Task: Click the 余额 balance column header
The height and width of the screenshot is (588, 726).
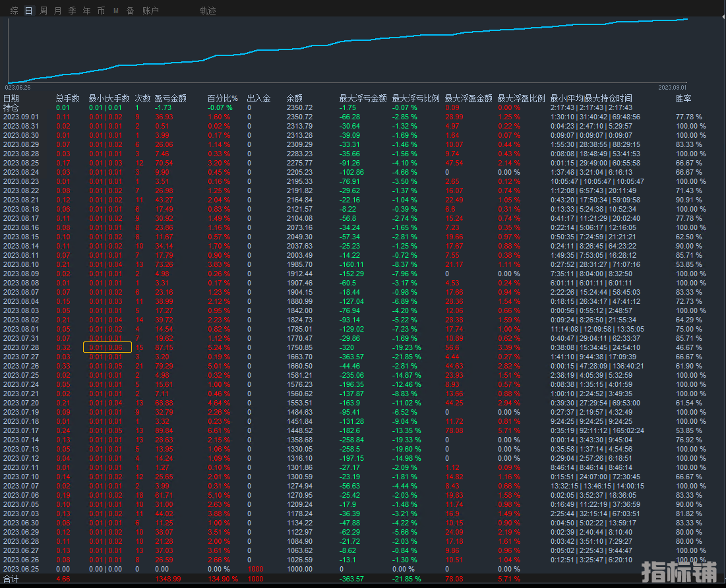Action: (294, 98)
